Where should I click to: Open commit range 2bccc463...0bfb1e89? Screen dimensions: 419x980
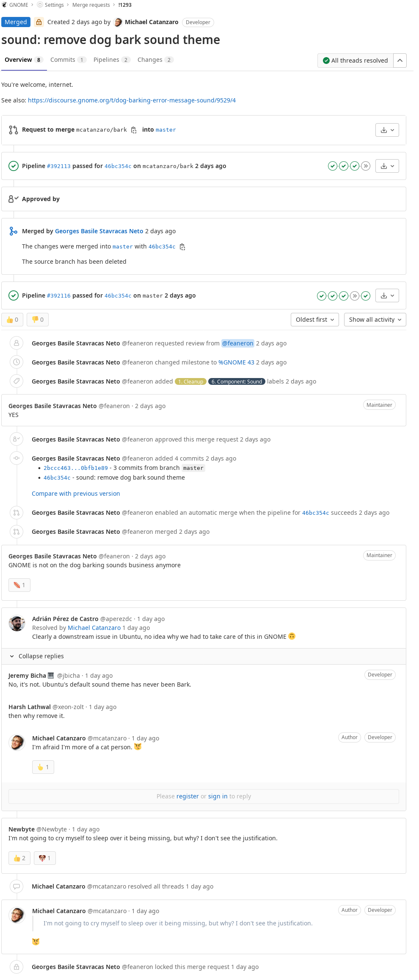[76, 468]
